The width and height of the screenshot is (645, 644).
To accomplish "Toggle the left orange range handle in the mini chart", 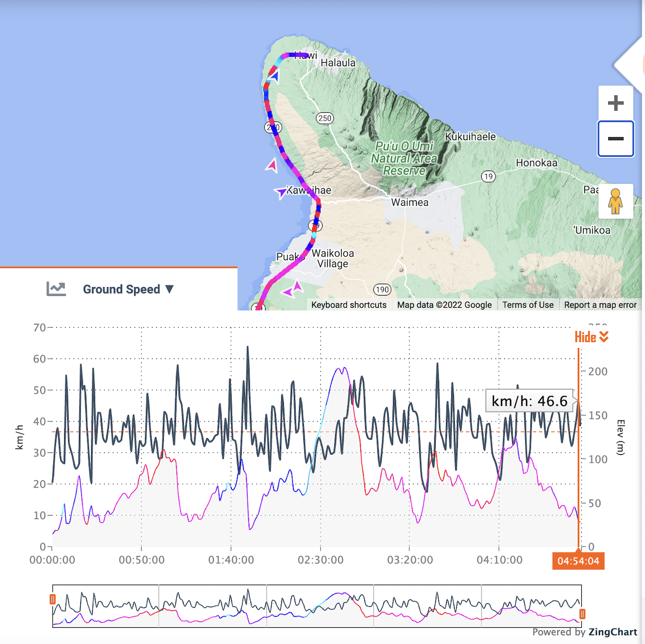I will coord(52,599).
